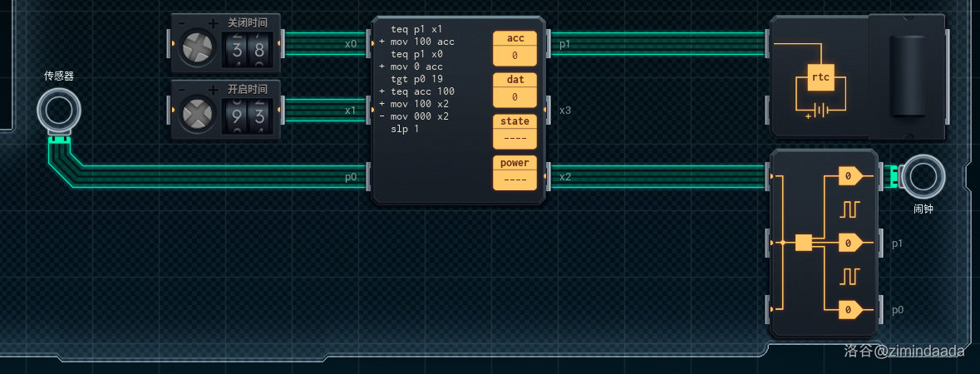Turn the 开启时间 dial knob
The height and width of the screenshot is (374, 980).
(x=198, y=114)
